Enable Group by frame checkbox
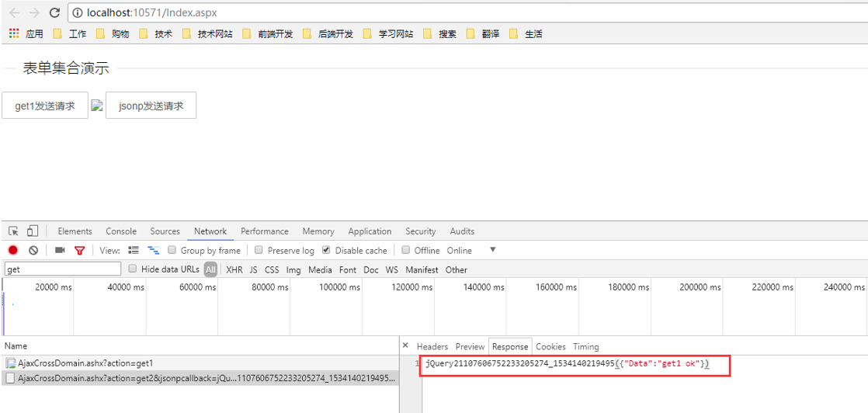868x413 pixels. click(172, 250)
